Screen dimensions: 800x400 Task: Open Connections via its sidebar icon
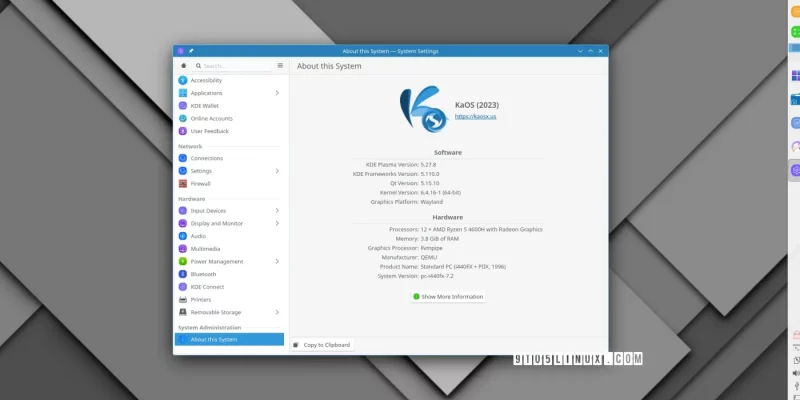[x=183, y=158]
